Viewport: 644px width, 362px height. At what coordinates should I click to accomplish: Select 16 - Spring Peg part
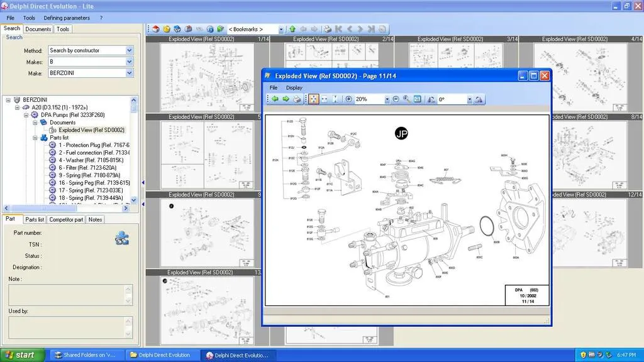tap(94, 183)
